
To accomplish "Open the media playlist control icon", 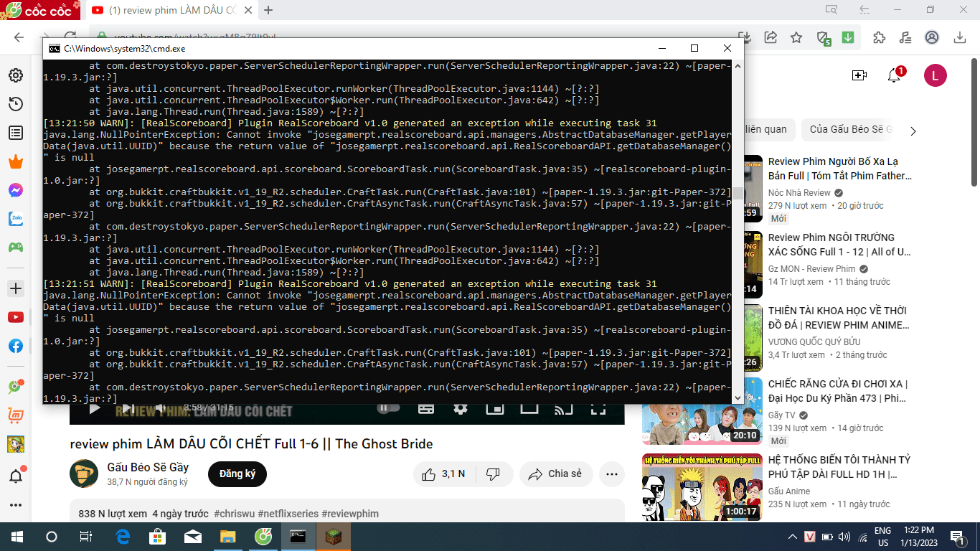I will pyautogui.click(x=905, y=37).
